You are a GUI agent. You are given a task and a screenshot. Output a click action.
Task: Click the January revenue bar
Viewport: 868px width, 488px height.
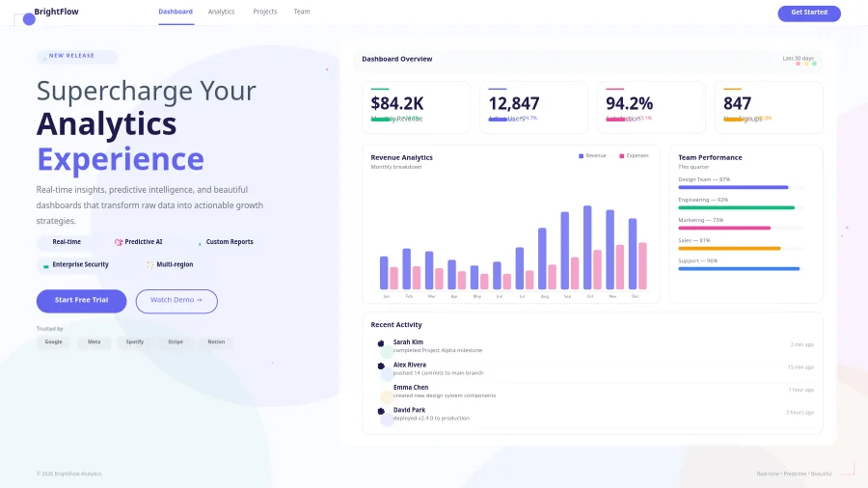point(384,273)
